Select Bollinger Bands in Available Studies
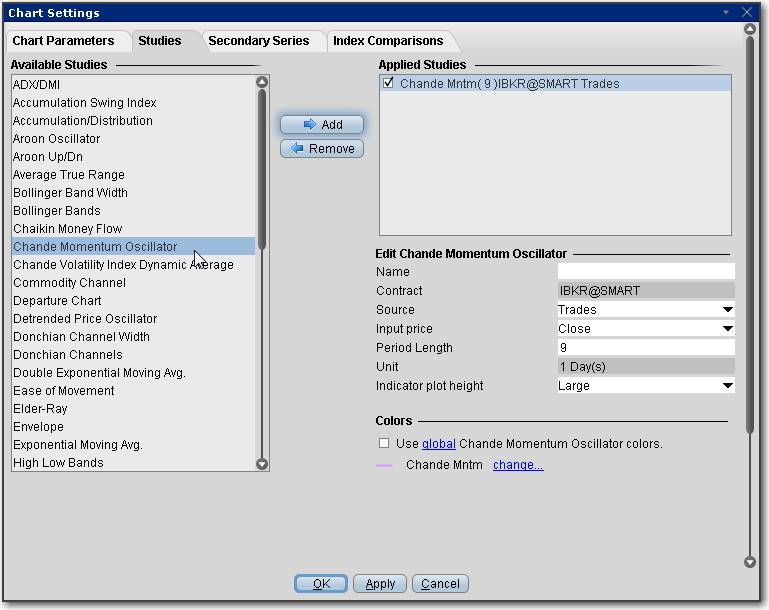The width and height of the screenshot is (769, 610). click(57, 211)
